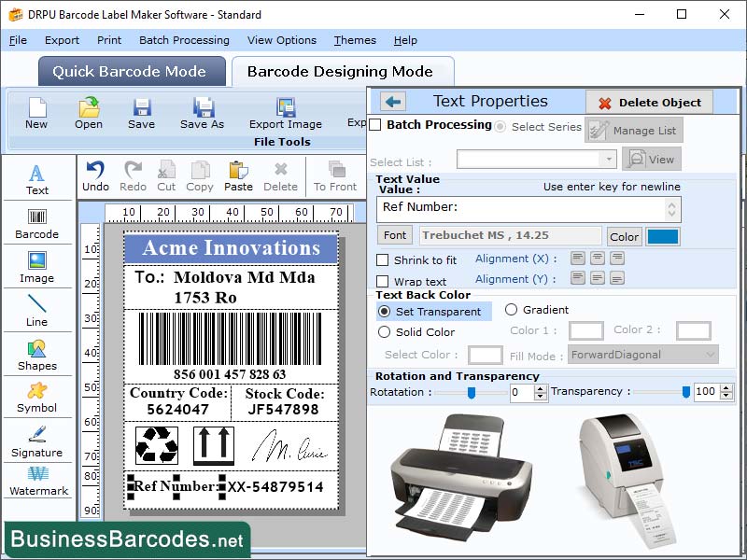Expand the Fill Mode ForwardDiagonal dropdown
The height and width of the screenshot is (560, 747).
642,355
